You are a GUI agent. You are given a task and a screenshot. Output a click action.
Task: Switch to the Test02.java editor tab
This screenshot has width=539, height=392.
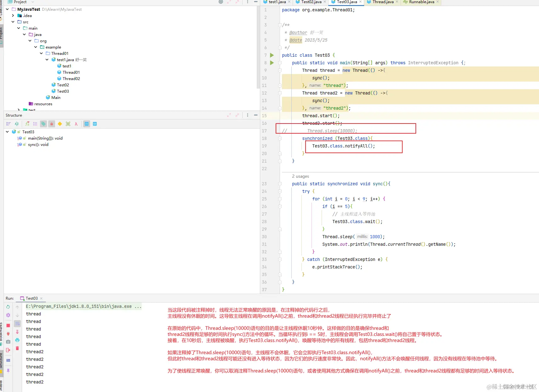coord(311,2)
